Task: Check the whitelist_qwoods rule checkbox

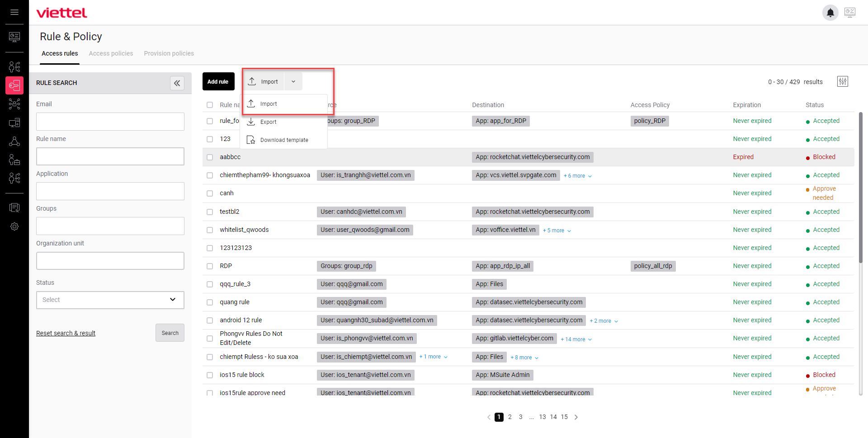Action: (x=210, y=230)
